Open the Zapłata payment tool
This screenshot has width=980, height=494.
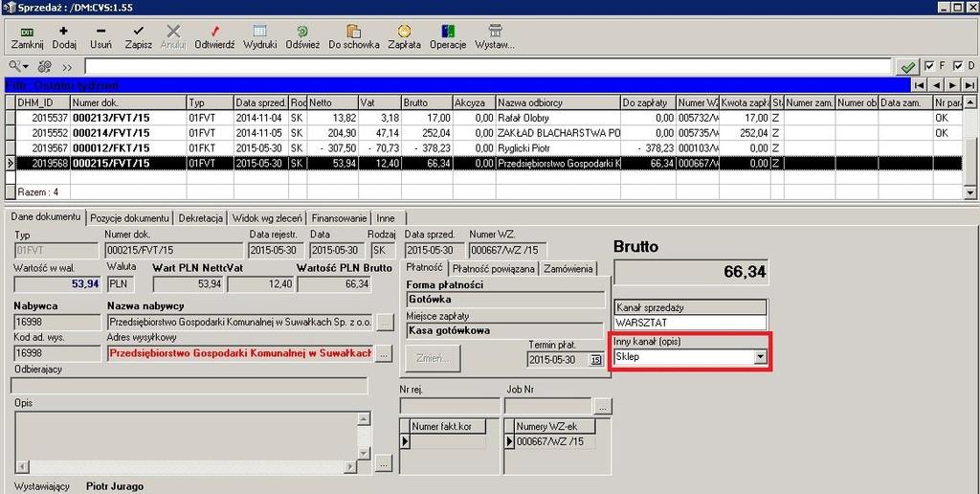405,37
